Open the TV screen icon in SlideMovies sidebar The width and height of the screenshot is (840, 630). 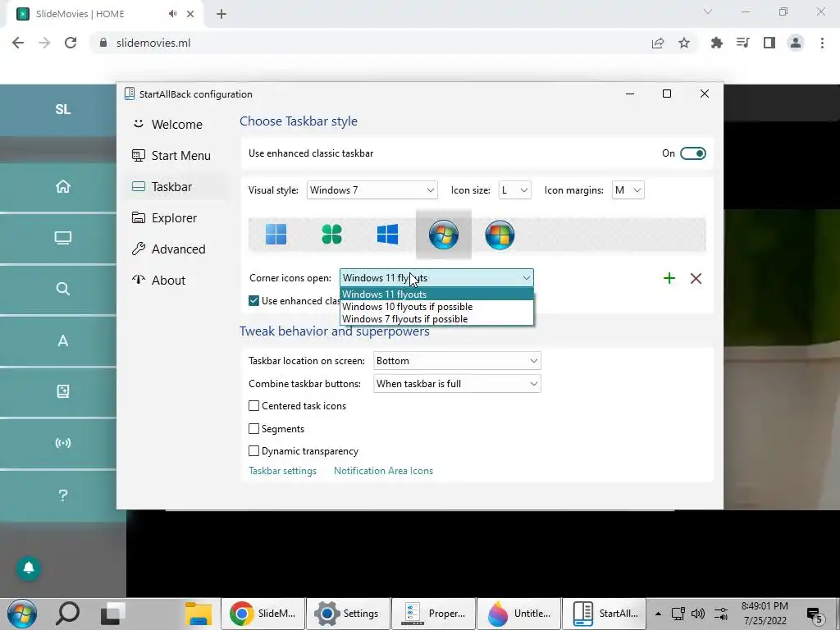[62, 237]
